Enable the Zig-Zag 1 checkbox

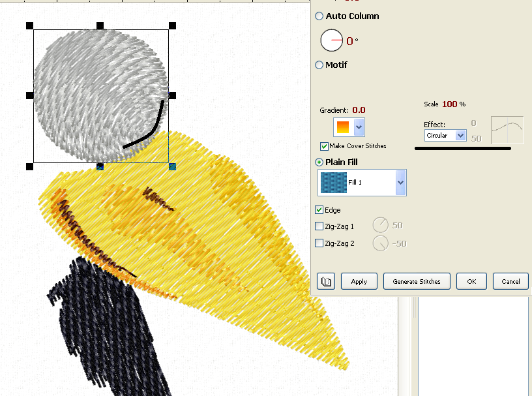tap(319, 226)
